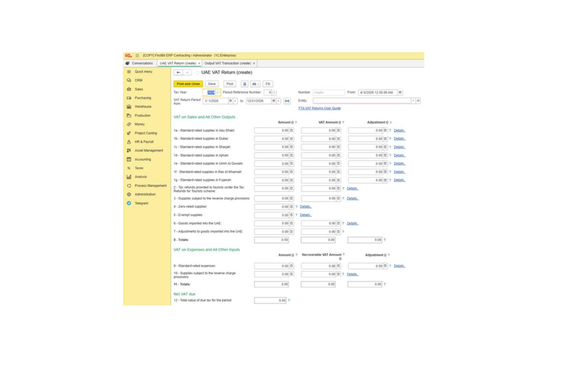Viewport: 588px width, 392px height.
Task: Open the Money section
Action: pyautogui.click(x=140, y=124)
